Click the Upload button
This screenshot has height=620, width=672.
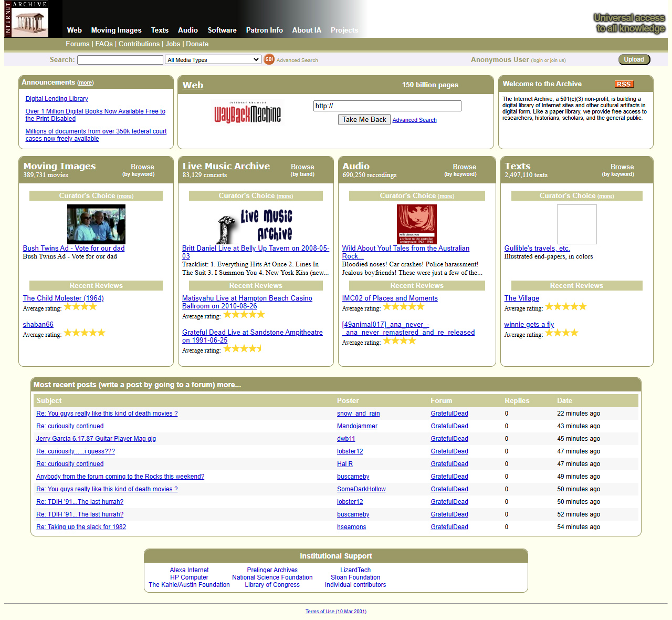pyautogui.click(x=634, y=59)
